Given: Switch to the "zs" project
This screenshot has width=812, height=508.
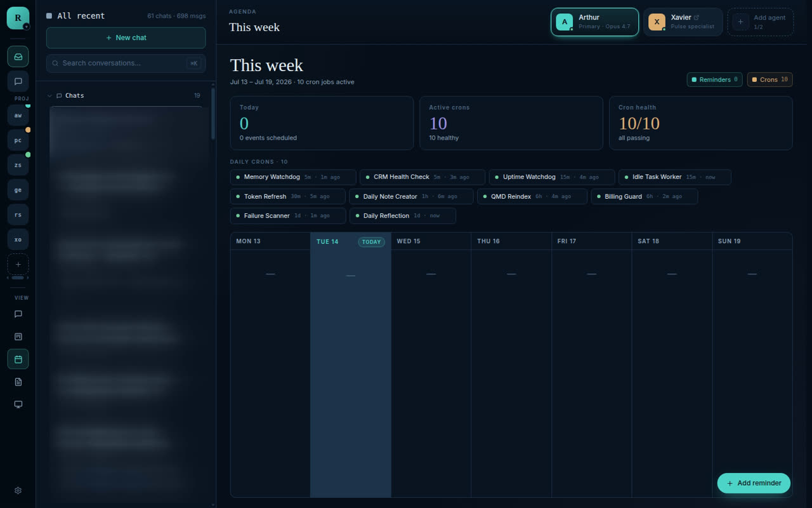Looking at the screenshot, I should coord(18,165).
